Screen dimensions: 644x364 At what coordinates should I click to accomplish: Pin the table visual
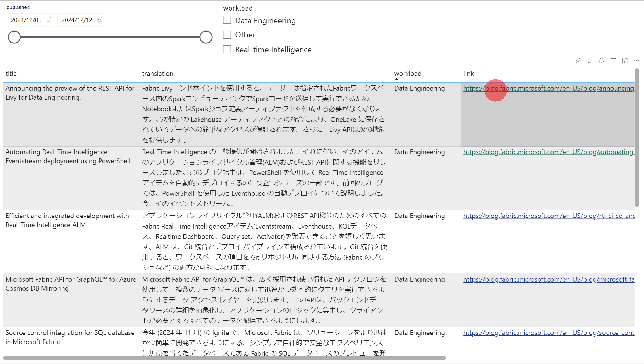(578, 60)
